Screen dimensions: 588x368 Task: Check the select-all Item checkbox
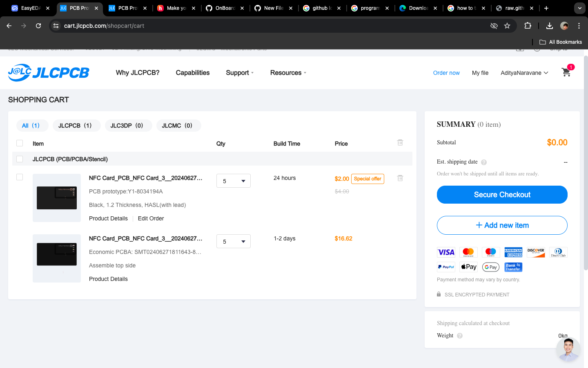[20, 143]
